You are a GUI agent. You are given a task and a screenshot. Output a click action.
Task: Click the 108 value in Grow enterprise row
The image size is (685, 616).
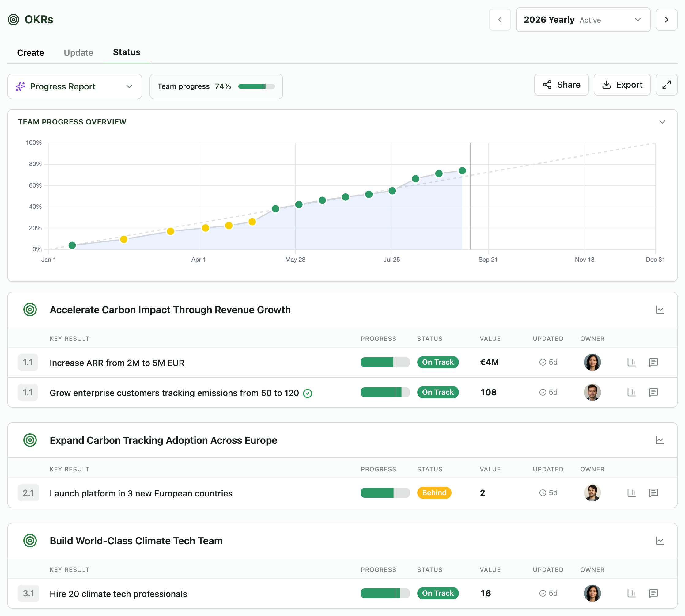point(488,392)
